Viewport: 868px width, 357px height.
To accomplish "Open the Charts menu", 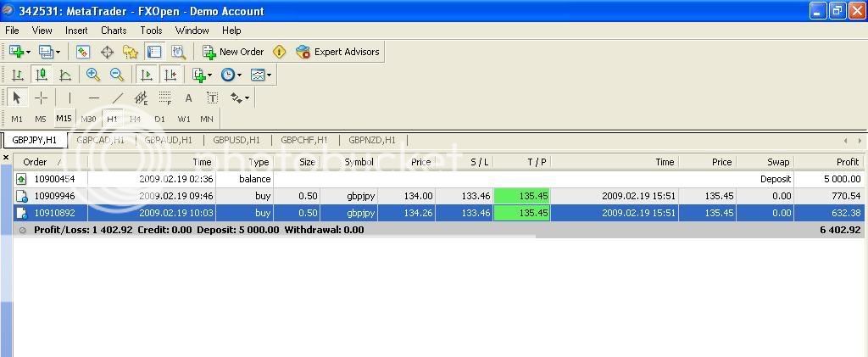I will pyautogui.click(x=114, y=30).
